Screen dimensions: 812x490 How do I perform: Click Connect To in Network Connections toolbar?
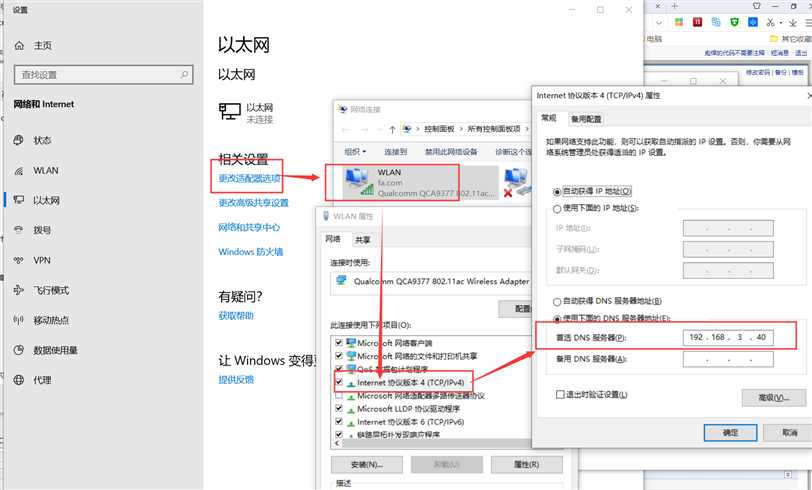396,152
